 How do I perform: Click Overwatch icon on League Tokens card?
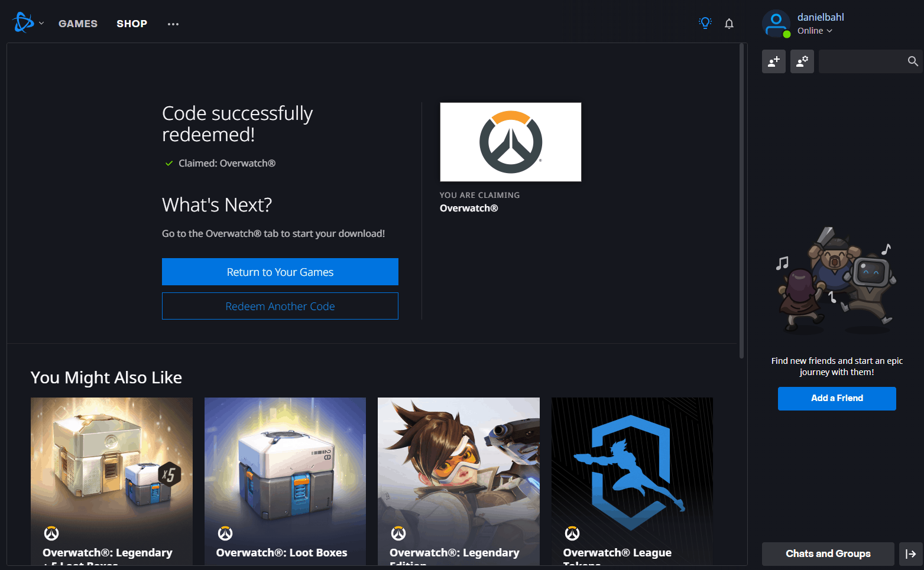click(572, 533)
